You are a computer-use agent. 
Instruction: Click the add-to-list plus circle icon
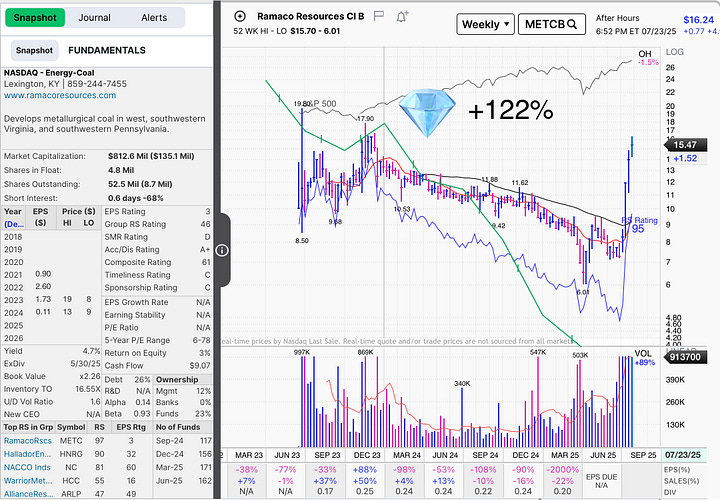[x=240, y=17]
